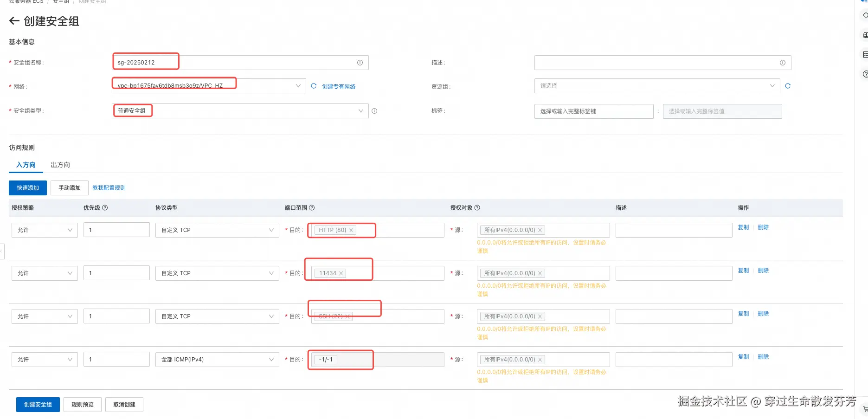Open 协议类型 dropdown in HTTP (80) row
The image size is (868, 419).
pyautogui.click(x=217, y=230)
